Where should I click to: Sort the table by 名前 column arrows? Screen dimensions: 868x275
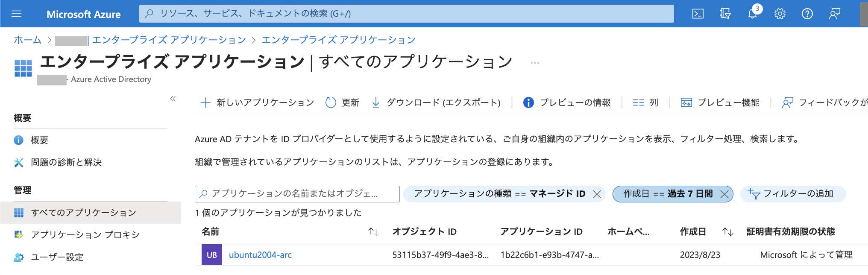pos(373,232)
